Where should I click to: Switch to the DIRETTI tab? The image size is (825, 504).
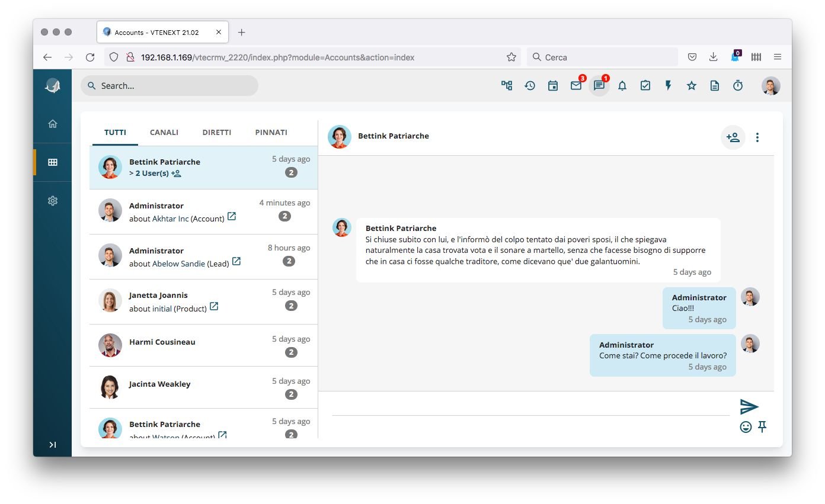pyautogui.click(x=216, y=133)
